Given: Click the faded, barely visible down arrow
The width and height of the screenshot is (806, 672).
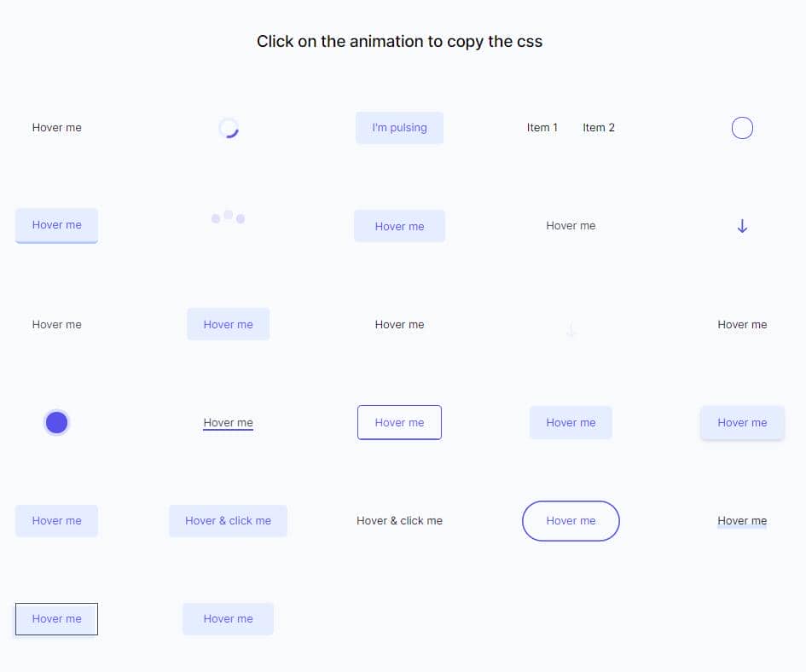Looking at the screenshot, I should coord(571,329).
